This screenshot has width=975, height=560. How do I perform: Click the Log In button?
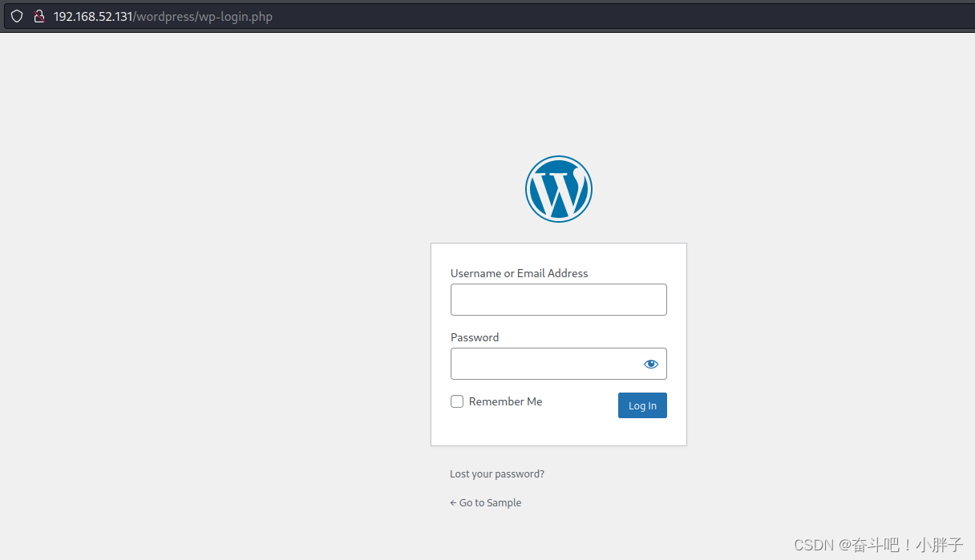point(642,405)
